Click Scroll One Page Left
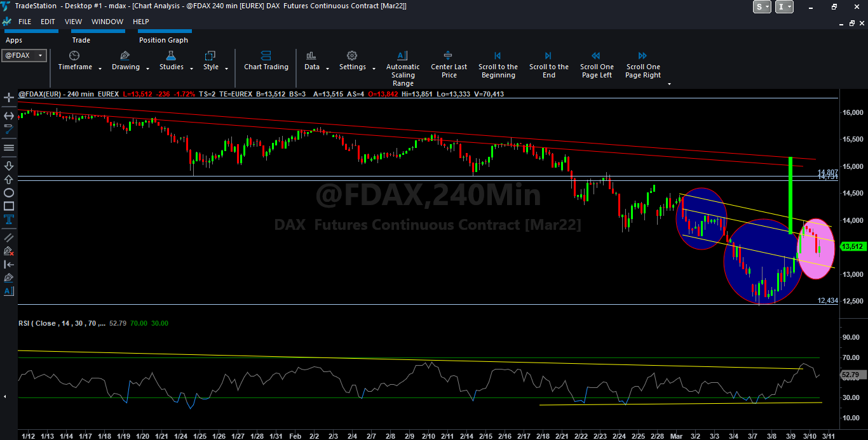The image size is (868, 440). (597, 65)
